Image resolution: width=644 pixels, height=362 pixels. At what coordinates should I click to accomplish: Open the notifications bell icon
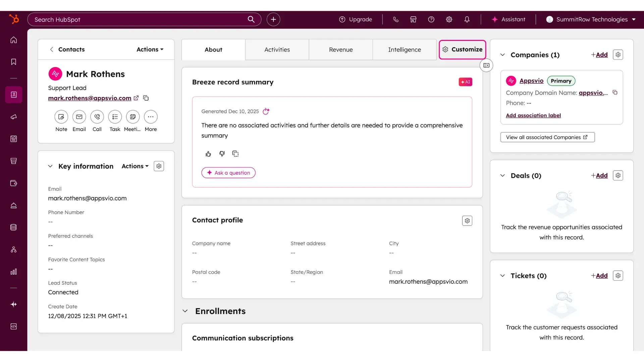pos(467,19)
